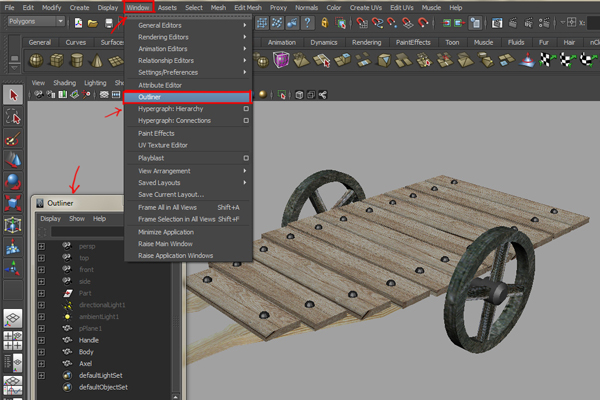Choose Outliner from Window menu

[x=187, y=97]
